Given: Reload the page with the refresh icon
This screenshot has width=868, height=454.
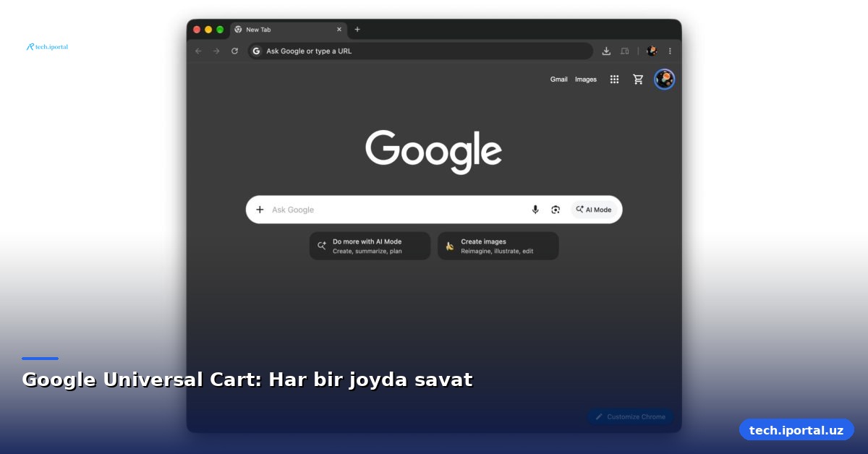Looking at the screenshot, I should pyautogui.click(x=234, y=51).
